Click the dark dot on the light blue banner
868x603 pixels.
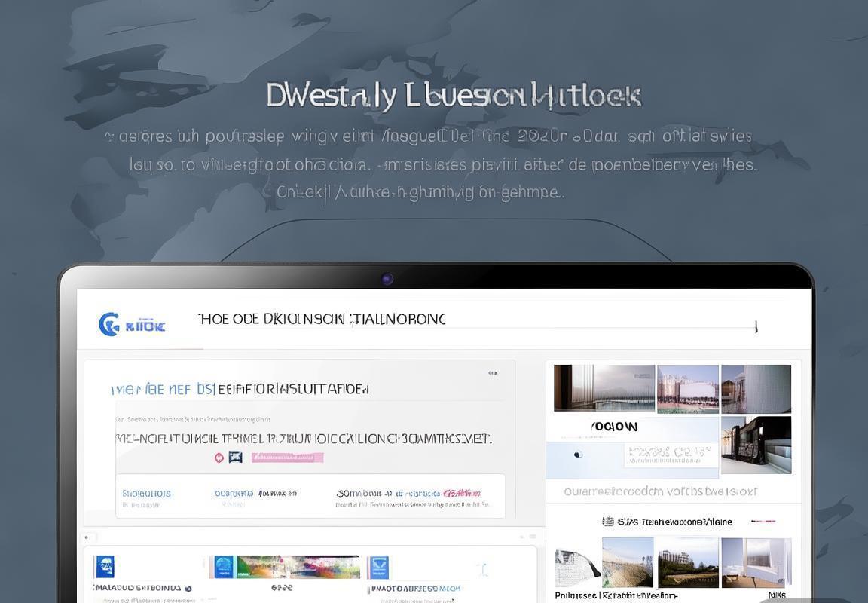pos(578,455)
